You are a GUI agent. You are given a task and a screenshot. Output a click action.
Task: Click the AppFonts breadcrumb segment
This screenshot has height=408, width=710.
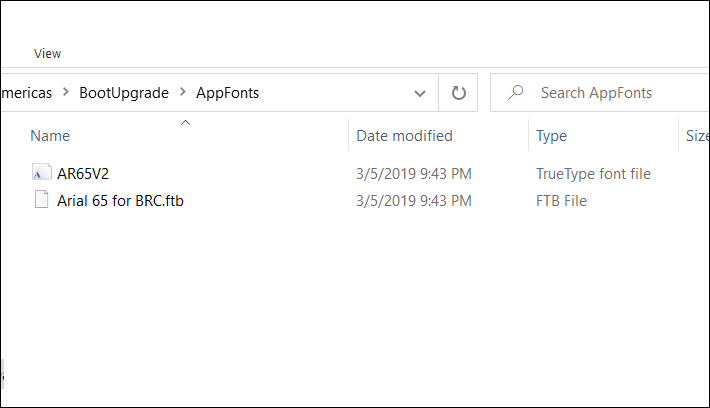pos(229,93)
